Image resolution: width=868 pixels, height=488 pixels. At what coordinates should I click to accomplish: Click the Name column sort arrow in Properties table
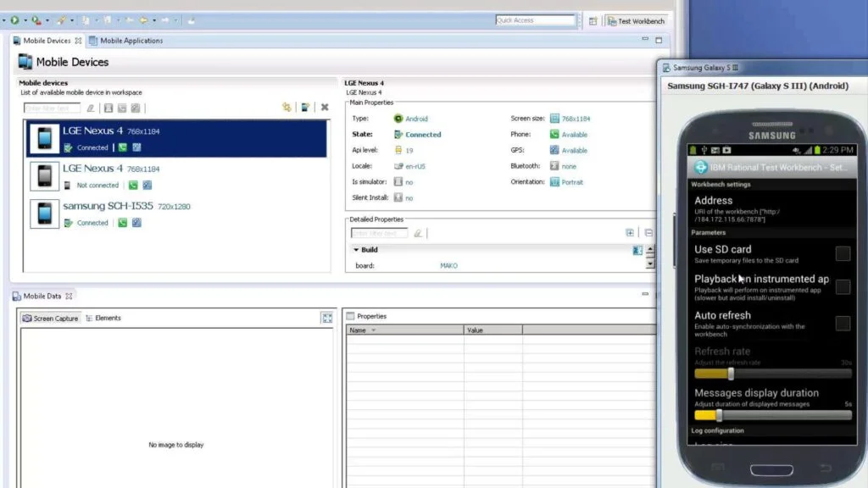click(x=374, y=330)
